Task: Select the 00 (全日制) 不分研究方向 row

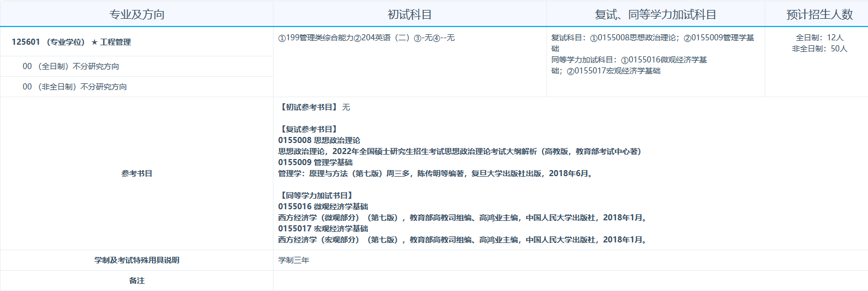Action: click(71, 66)
